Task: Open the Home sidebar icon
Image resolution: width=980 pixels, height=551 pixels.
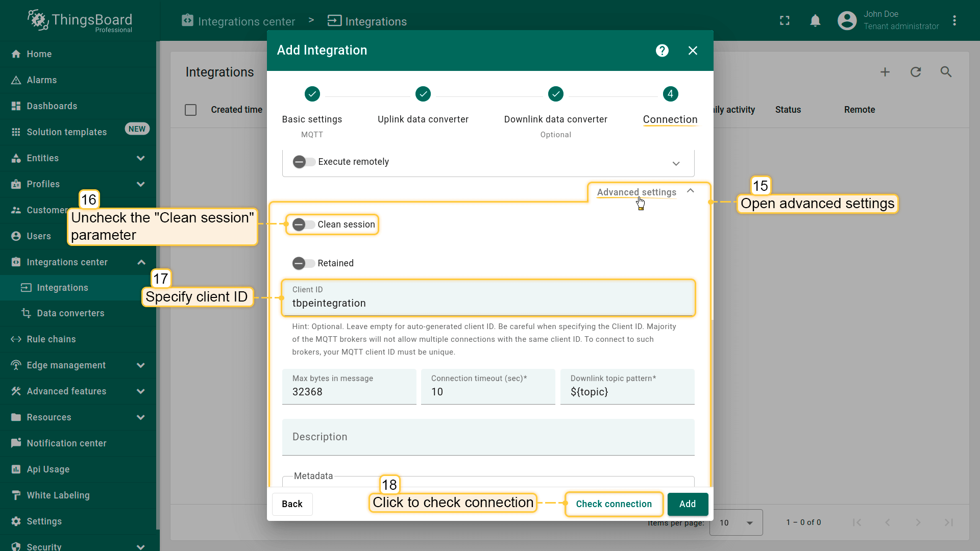Action: [15, 54]
